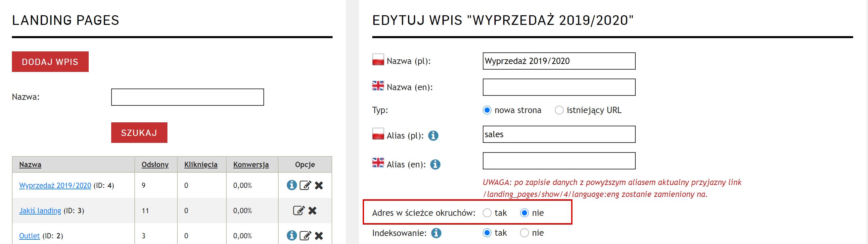The width and height of the screenshot is (868, 244).
Task: Sort table by Kliknięcia column
Action: click(201, 164)
